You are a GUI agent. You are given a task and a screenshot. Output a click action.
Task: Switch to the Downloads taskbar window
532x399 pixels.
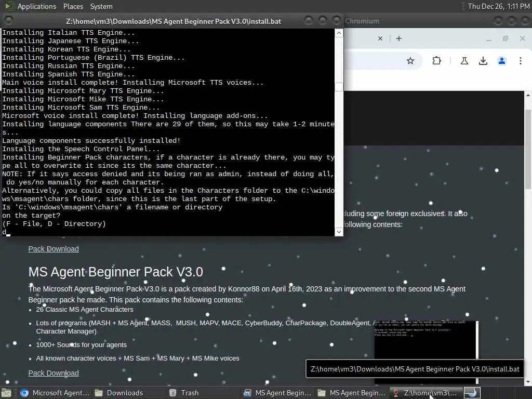119,393
